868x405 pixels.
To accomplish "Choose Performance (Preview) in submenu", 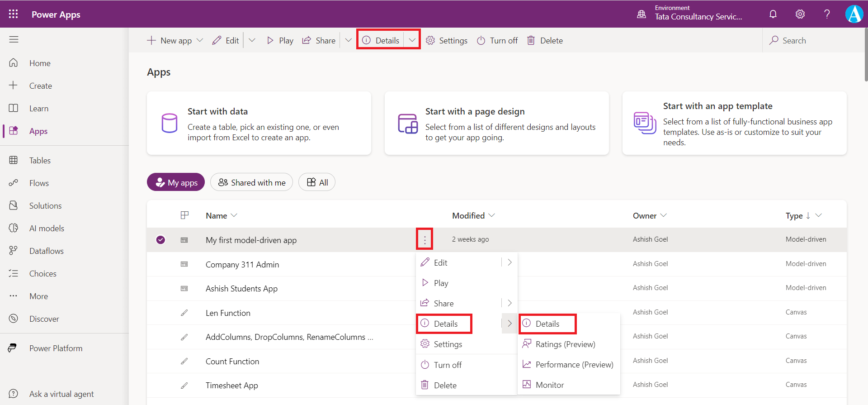I will coord(574,365).
